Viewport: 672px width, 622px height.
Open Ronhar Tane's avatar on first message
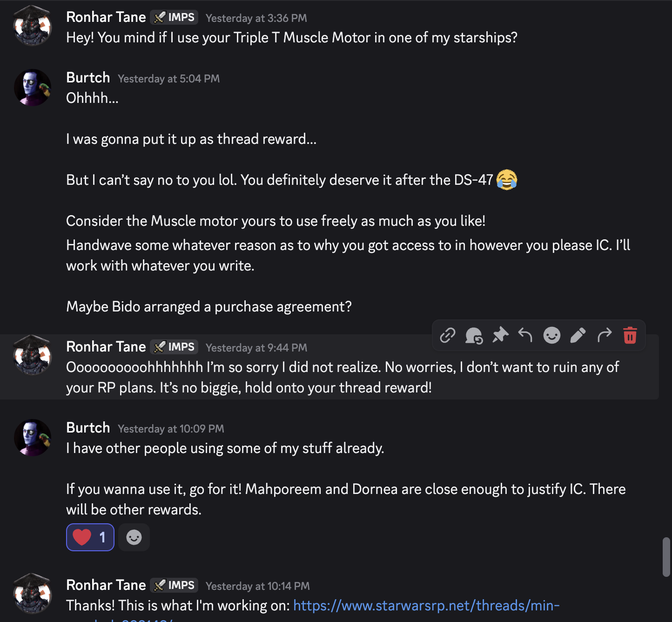coord(32,26)
